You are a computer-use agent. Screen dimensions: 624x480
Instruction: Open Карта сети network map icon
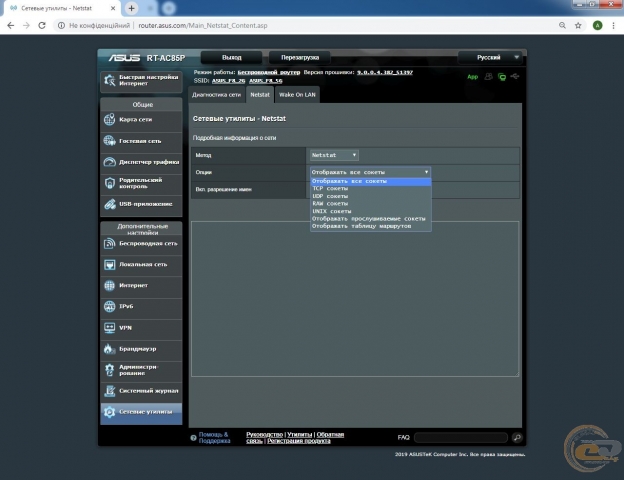coord(111,120)
